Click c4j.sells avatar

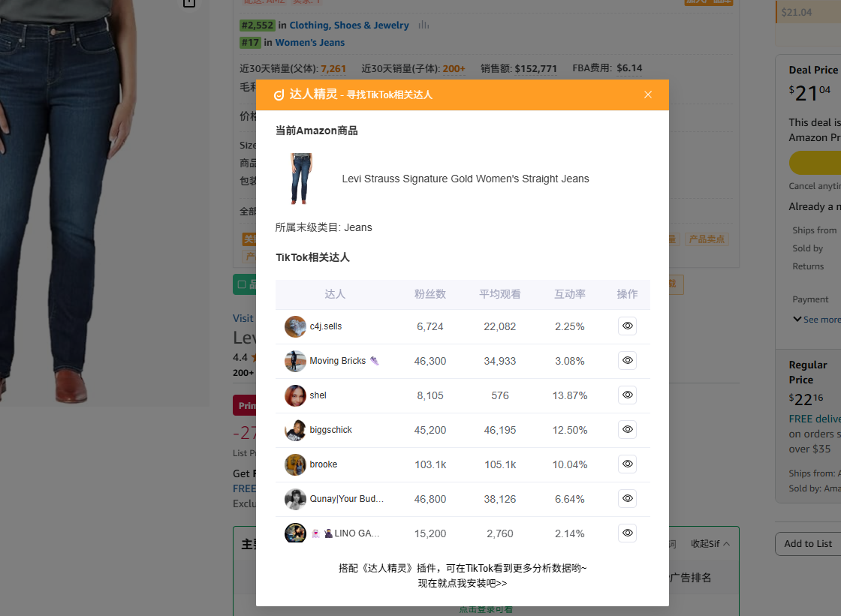tap(295, 326)
